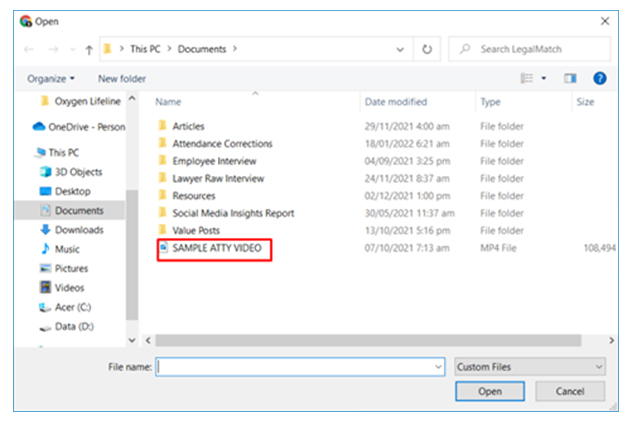Sort by the Type column header

490,102
